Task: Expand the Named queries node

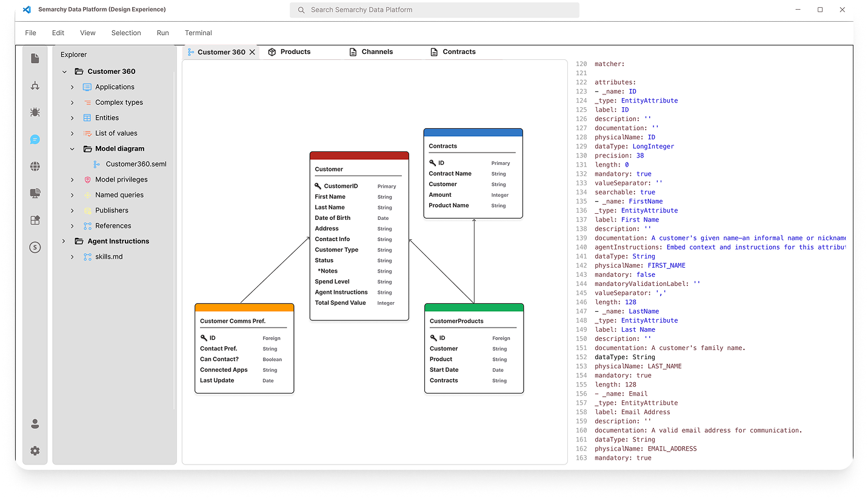Action: 72,195
